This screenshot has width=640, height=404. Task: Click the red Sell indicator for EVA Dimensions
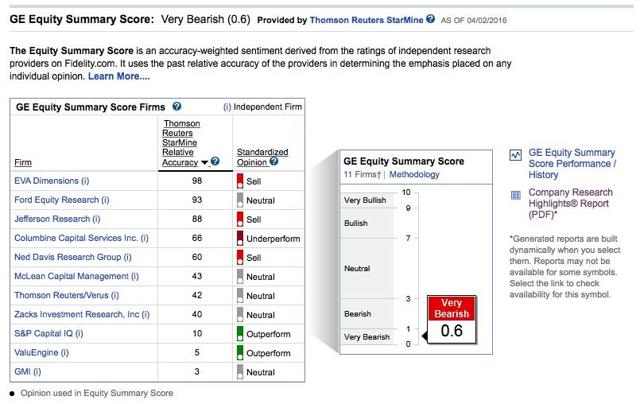point(240,181)
